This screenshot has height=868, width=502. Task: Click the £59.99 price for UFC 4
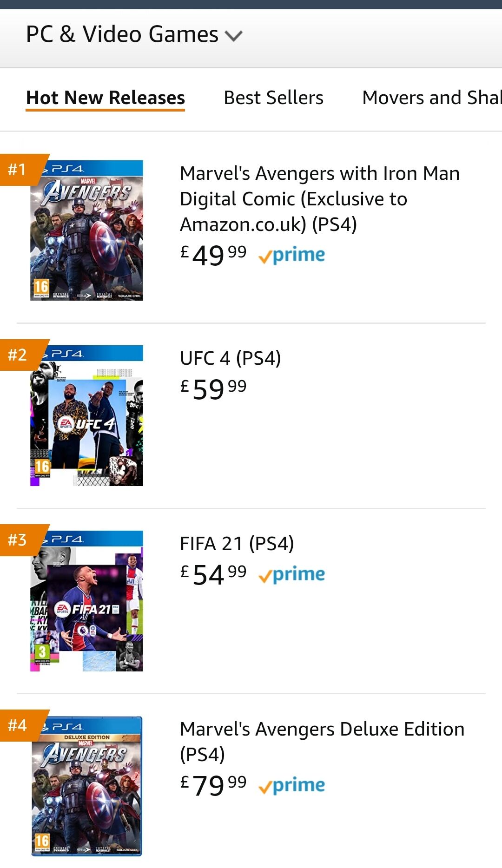(x=213, y=389)
